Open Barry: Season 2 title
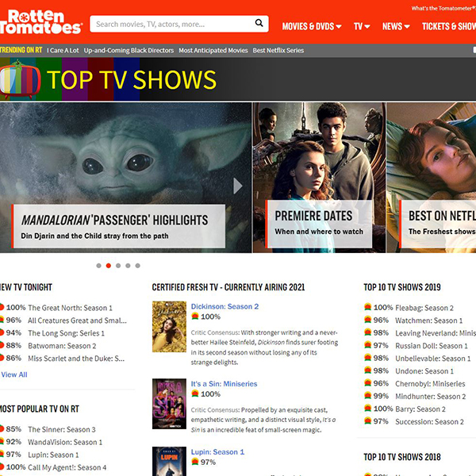This screenshot has height=476, width=476. tap(420, 409)
